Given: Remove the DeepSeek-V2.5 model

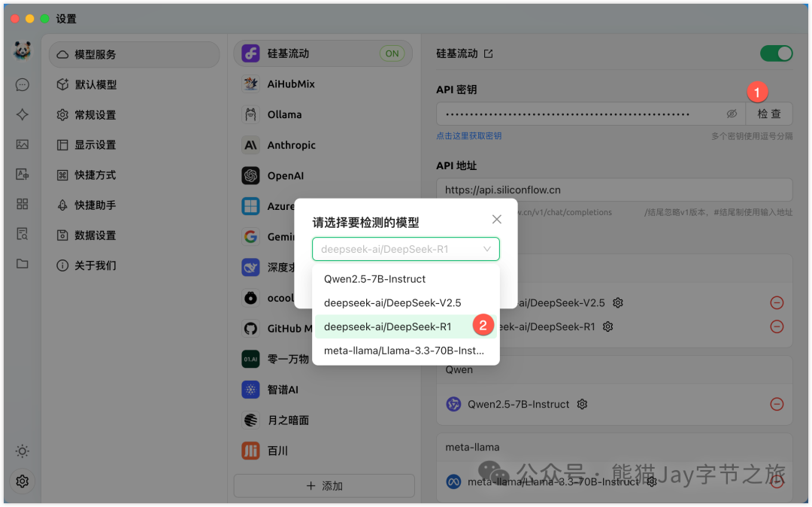Looking at the screenshot, I should pyautogui.click(x=777, y=303).
